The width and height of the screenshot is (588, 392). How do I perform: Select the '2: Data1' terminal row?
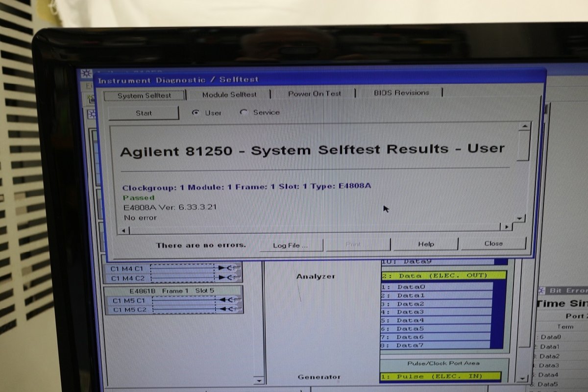pos(436,295)
